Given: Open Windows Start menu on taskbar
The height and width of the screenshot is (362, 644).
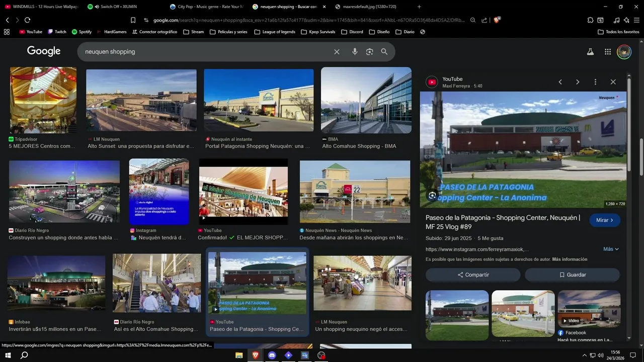Looking at the screenshot, I should point(8,355).
